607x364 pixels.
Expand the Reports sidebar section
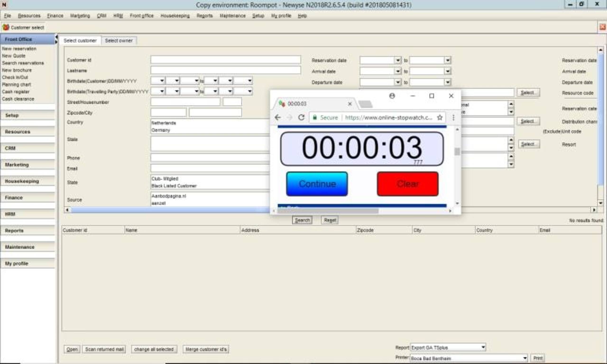pyautogui.click(x=28, y=231)
